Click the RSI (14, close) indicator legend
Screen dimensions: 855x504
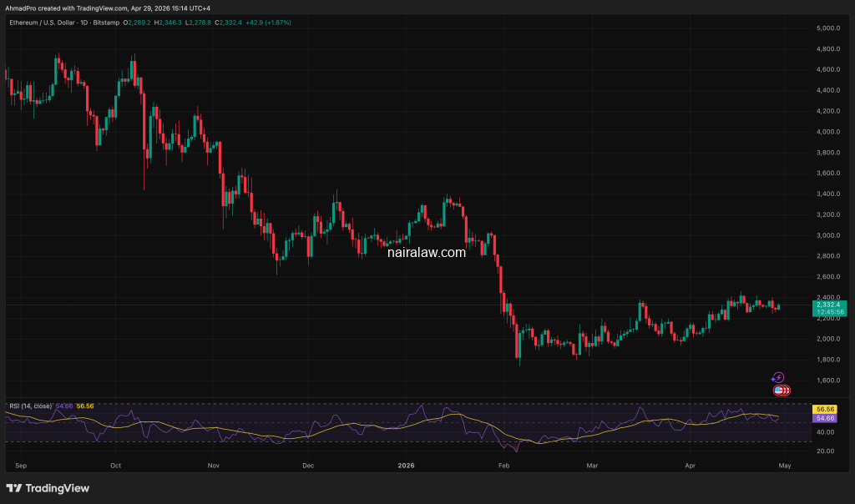point(30,406)
